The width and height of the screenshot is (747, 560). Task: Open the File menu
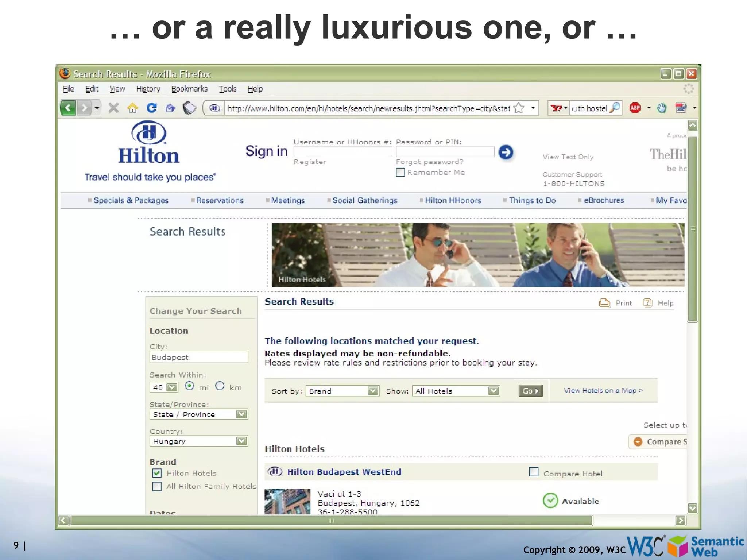pos(68,89)
